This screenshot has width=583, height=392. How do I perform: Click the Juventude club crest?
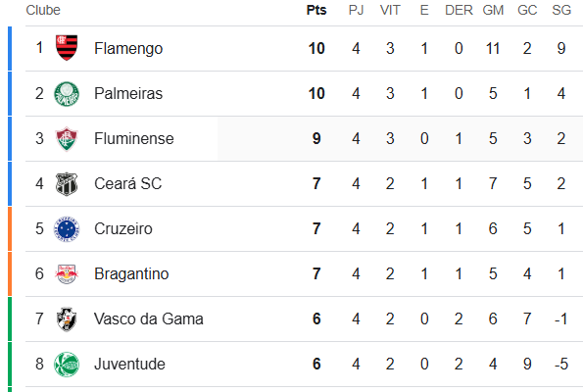point(67,365)
